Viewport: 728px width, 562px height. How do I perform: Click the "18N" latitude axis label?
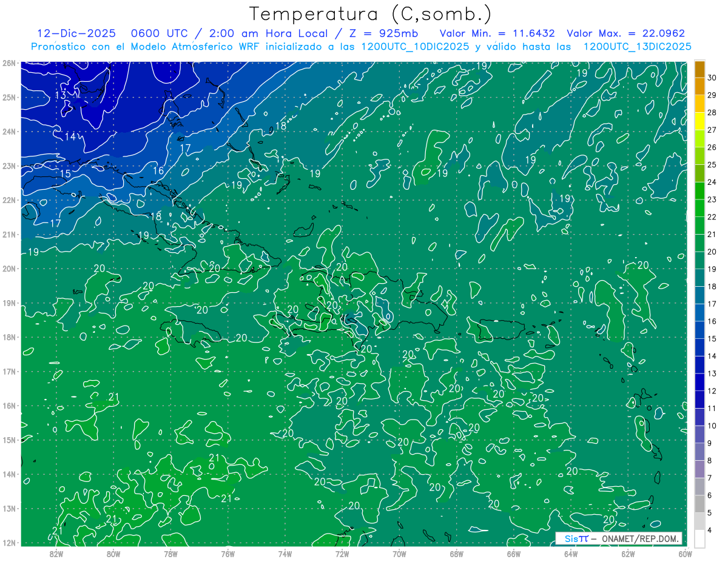[x=9, y=337]
